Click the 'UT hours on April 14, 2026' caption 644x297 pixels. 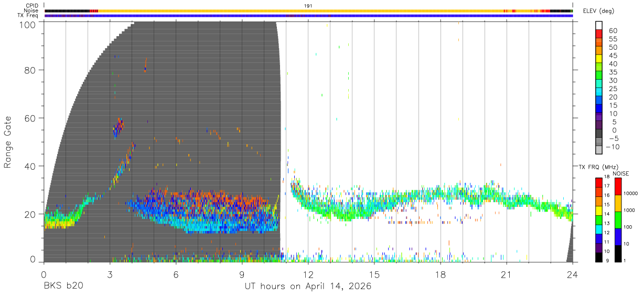[308, 287]
